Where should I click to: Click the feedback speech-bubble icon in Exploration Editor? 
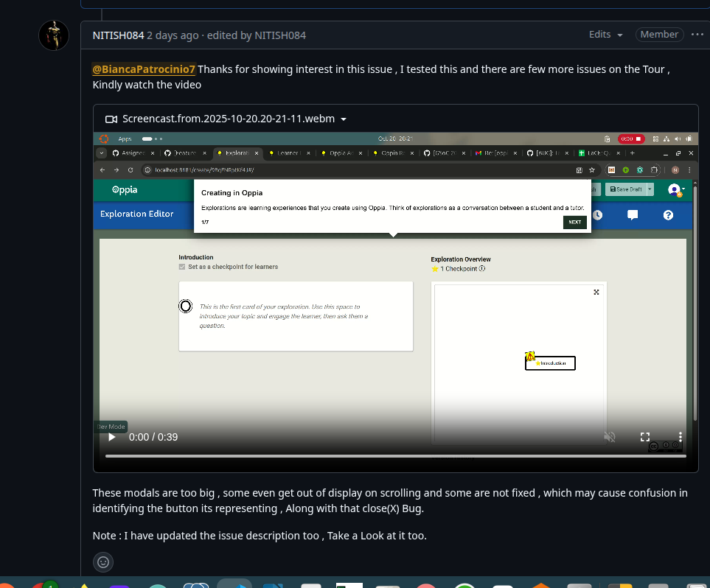pos(632,215)
